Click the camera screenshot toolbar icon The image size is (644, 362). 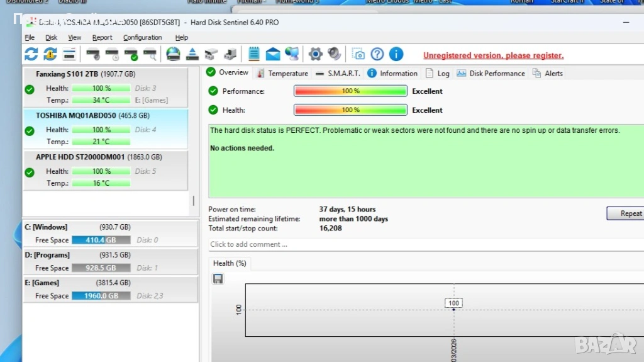[358, 54]
